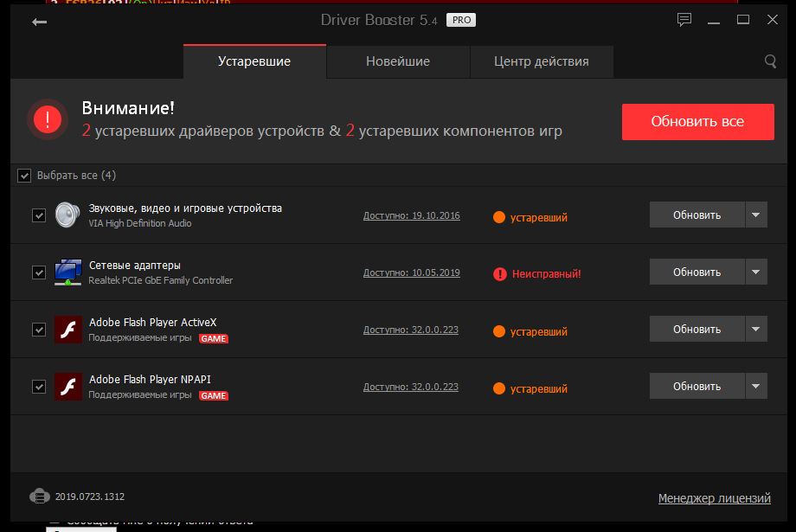Click the PRO badge in the title

pos(461,20)
